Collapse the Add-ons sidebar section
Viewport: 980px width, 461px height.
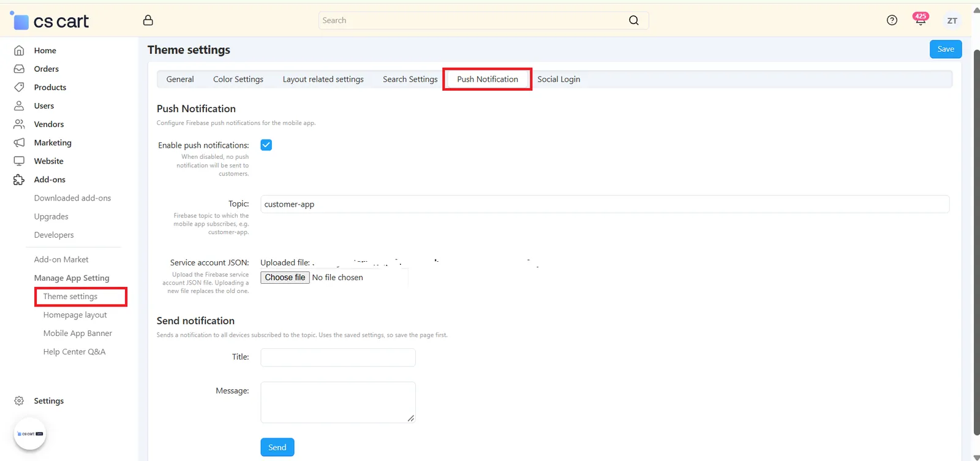tap(50, 180)
